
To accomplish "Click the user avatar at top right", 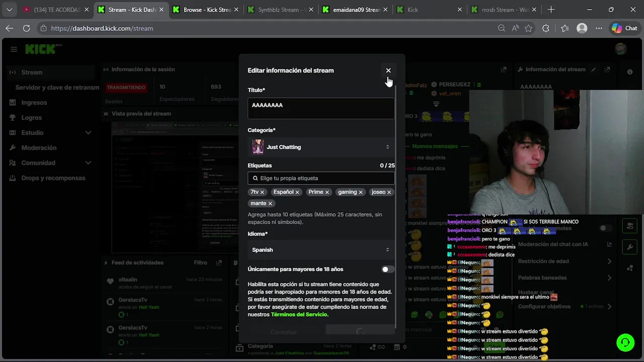I will (x=621, y=49).
